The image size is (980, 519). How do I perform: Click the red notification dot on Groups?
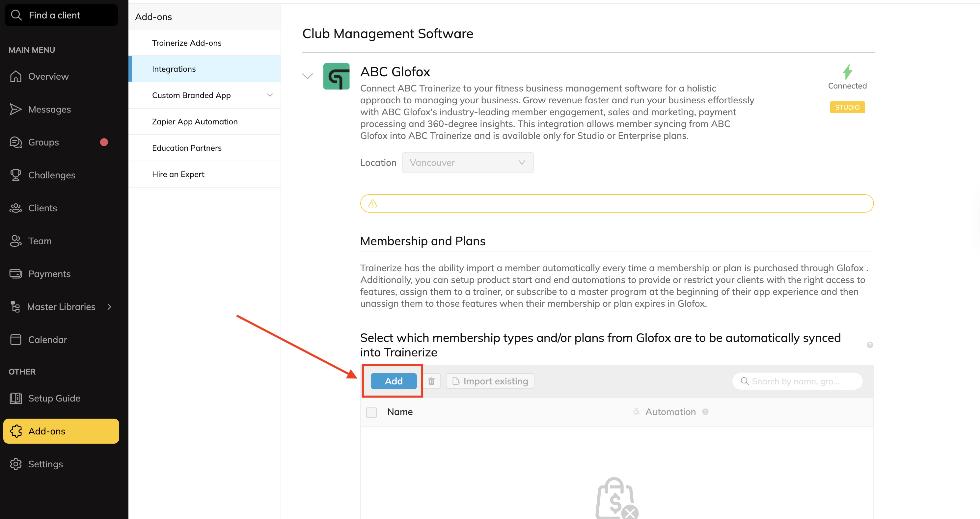click(x=104, y=142)
